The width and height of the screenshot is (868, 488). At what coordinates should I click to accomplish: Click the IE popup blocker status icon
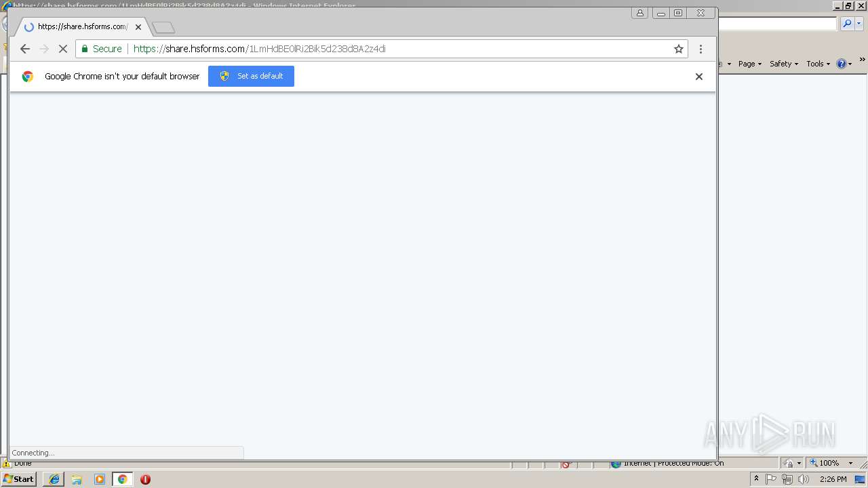[567, 465]
